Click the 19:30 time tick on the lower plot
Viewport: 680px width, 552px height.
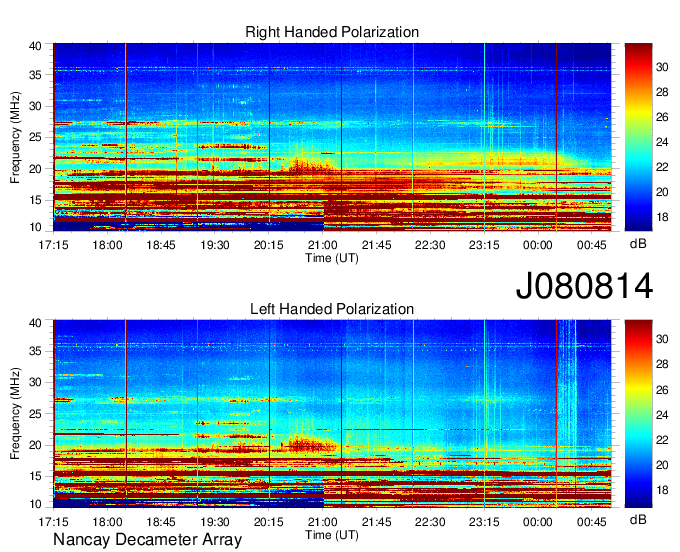[x=215, y=522]
